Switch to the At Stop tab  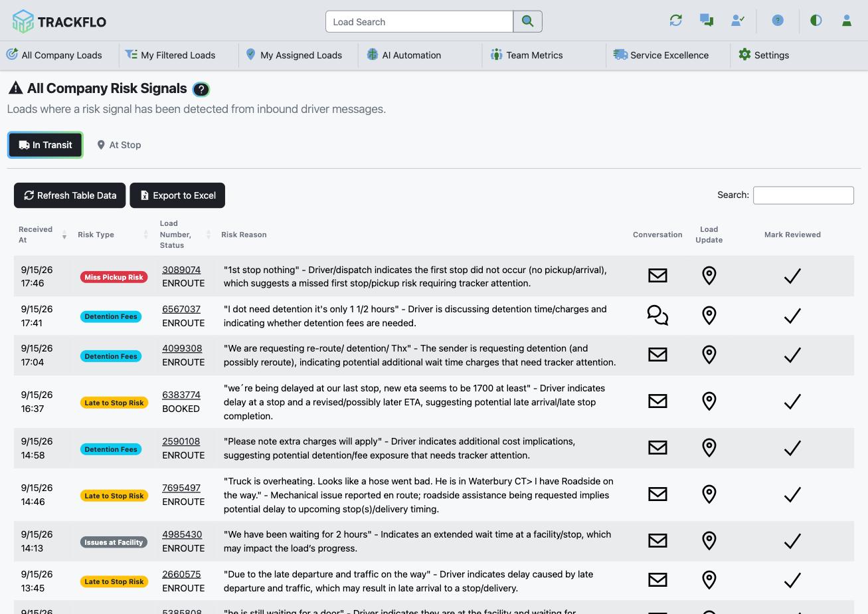(119, 145)
